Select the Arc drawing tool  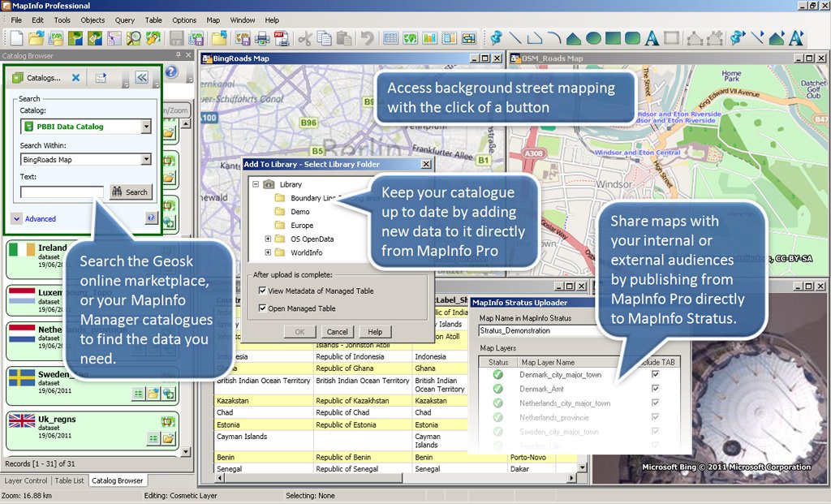pyautogui.click(x=554, y=38)
